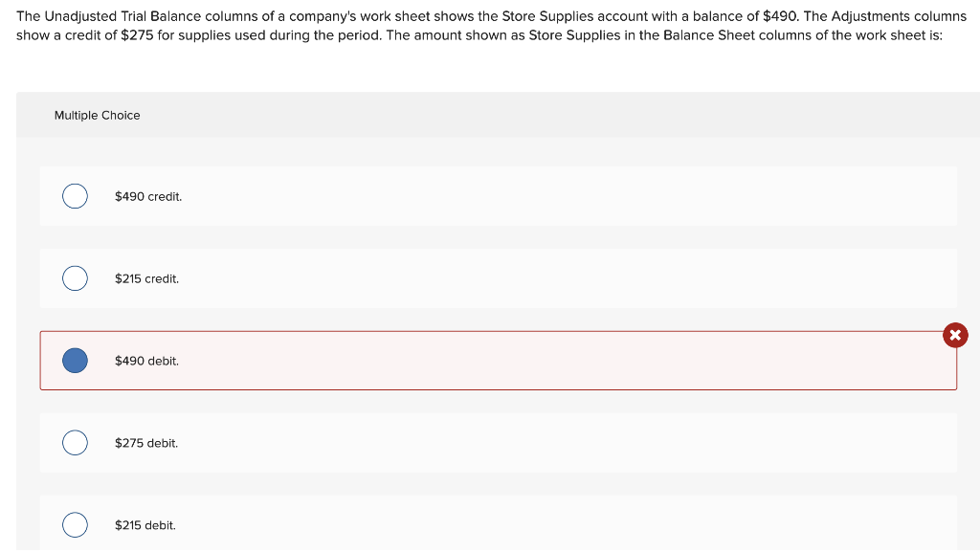Click the "$215 debit." answer text
This screenshot has width=980, height=552.
[x=145, y=526]
